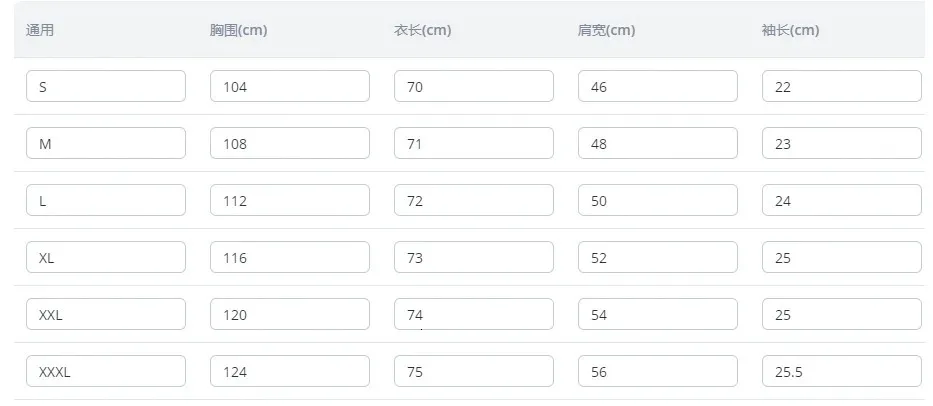This screenshot has width=933, height=406.
Task: Select the sleeve length field showing 22
Action: tap(841, 86)
